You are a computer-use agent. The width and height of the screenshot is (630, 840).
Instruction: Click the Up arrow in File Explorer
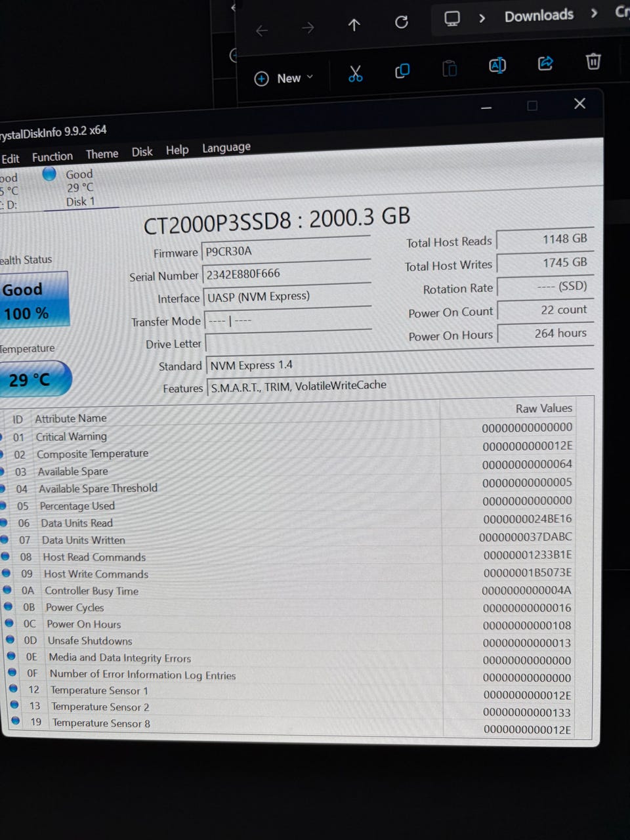(x=354, y=26)
